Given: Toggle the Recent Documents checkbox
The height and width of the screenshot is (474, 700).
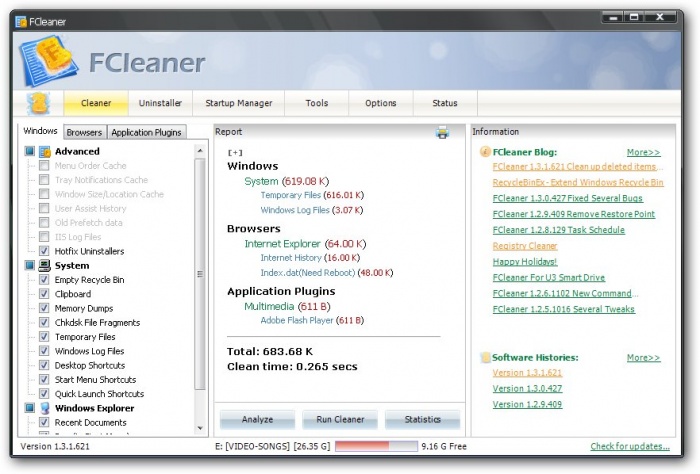Looking at the screenshot, I should [x=44, y=422].
